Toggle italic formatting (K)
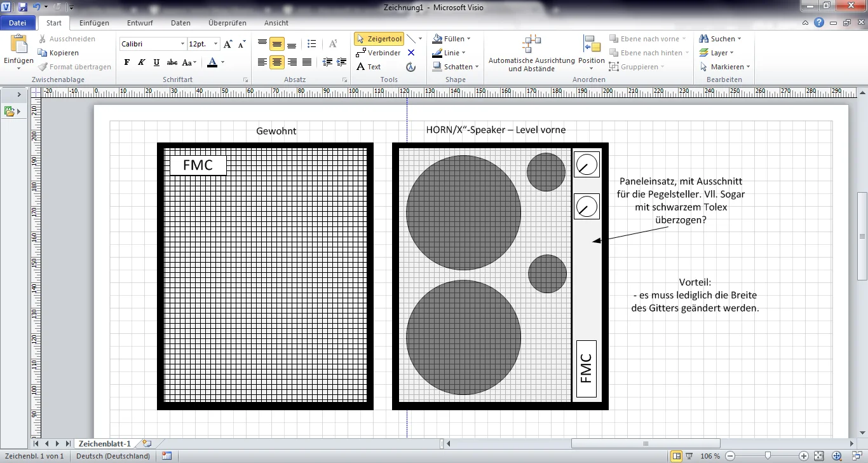Image resolution: width=868 pixels, height=463 pixels. [140, 62]
